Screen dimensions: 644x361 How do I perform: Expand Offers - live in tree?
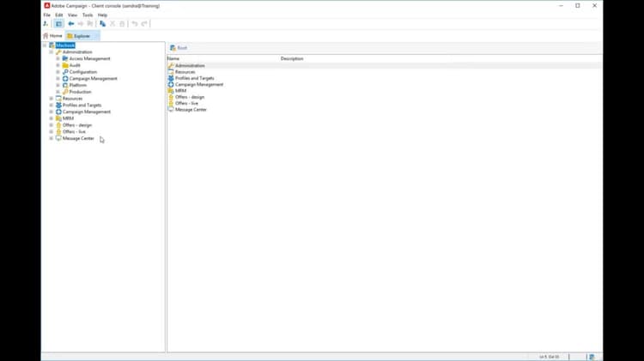pos(52,132)
